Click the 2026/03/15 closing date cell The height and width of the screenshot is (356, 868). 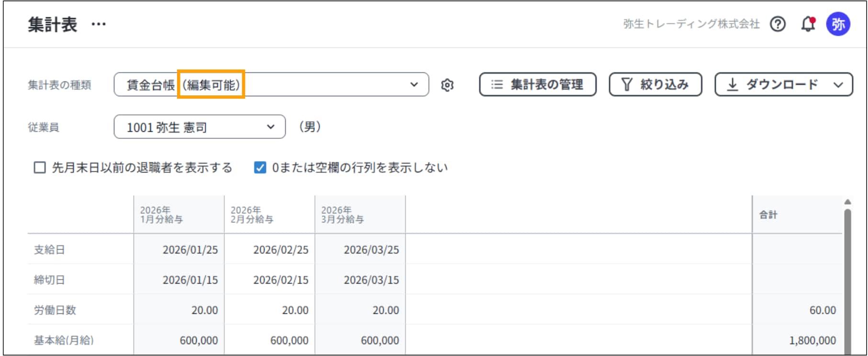coord(360,280)
